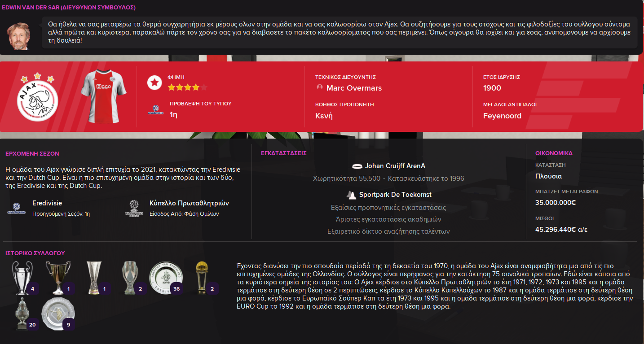Click Eredivisie logo under 'ΕΡΧΟΜΕΝΗ ΣΕΖΟΝ'
The image size is (644, 344).
pos(17,208)
